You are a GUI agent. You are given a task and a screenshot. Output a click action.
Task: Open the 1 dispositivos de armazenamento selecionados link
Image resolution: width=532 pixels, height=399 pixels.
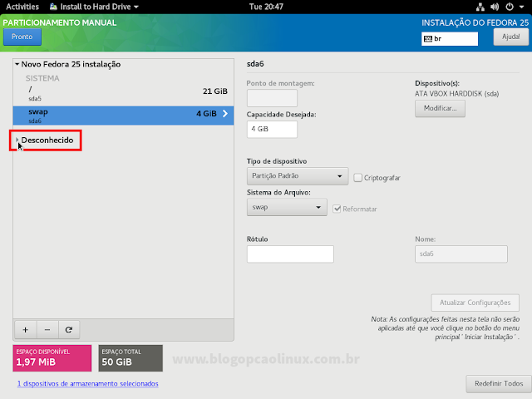(88, 384)
